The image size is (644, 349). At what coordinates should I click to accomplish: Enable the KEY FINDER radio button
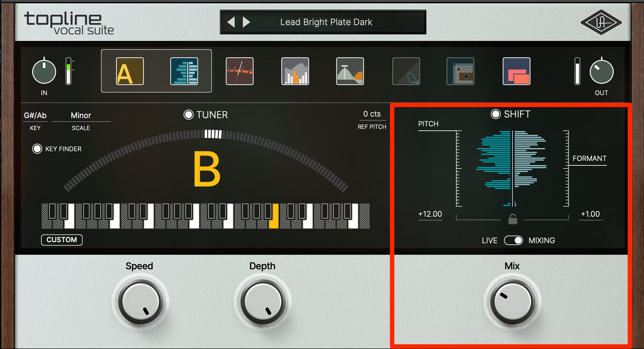tap(37, 149)
